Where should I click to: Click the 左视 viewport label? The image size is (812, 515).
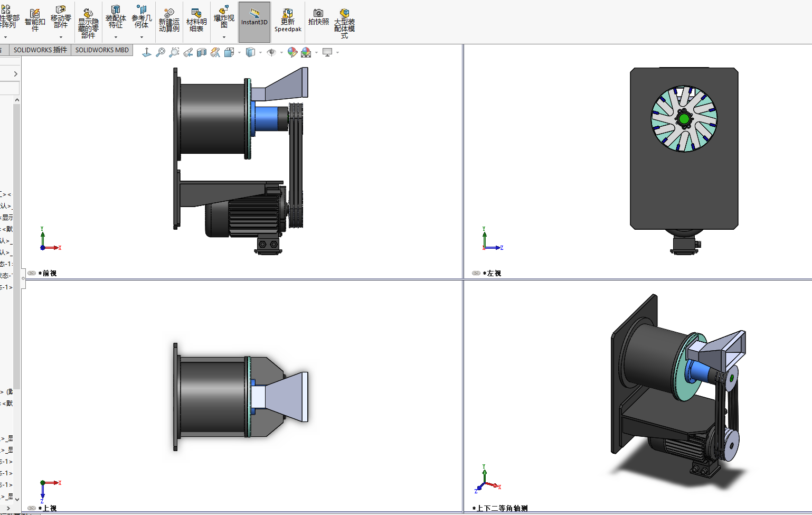[494, 273]
